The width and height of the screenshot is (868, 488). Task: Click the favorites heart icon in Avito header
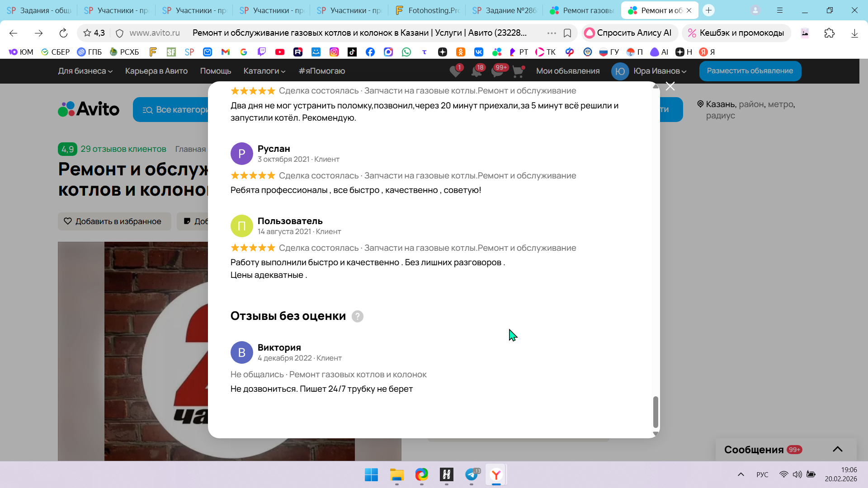(x=455, y=71)
